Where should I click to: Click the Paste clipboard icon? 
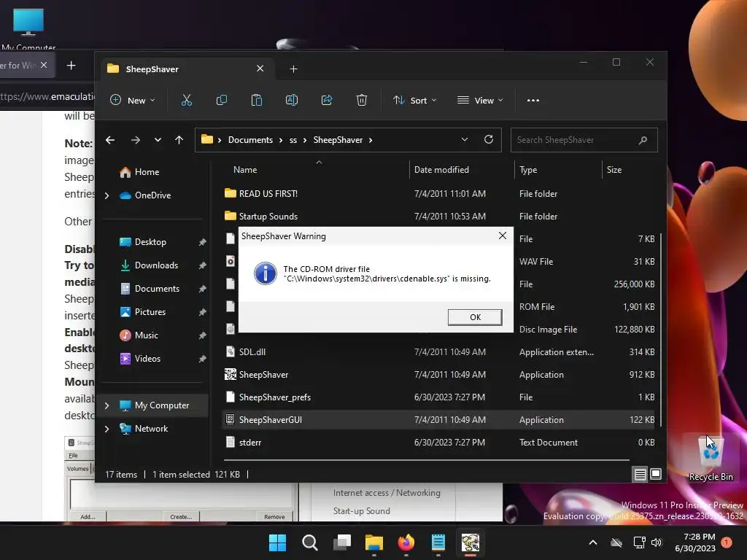(256, 100)
